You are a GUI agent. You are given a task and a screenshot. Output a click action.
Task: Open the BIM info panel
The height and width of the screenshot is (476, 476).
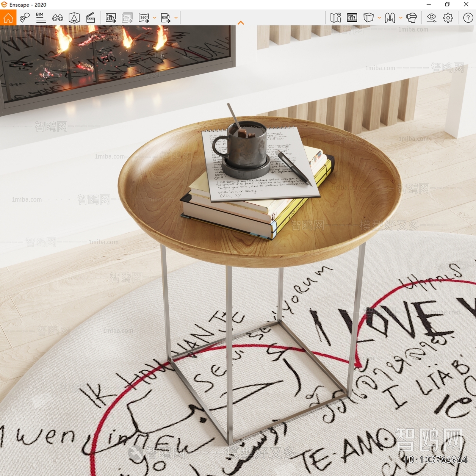41,18
